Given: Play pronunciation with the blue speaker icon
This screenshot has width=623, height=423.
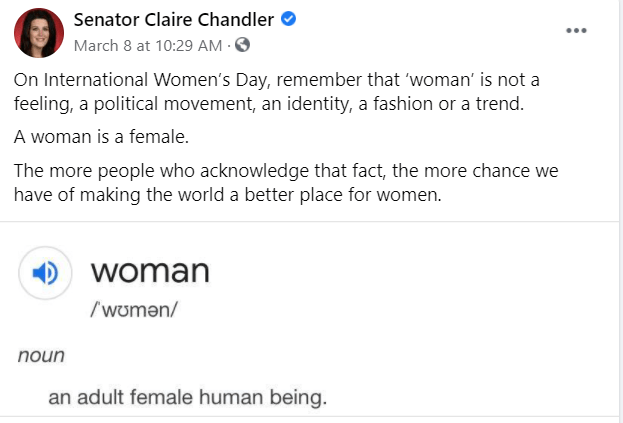Looking at the screenshot, I should pos(46,272).
